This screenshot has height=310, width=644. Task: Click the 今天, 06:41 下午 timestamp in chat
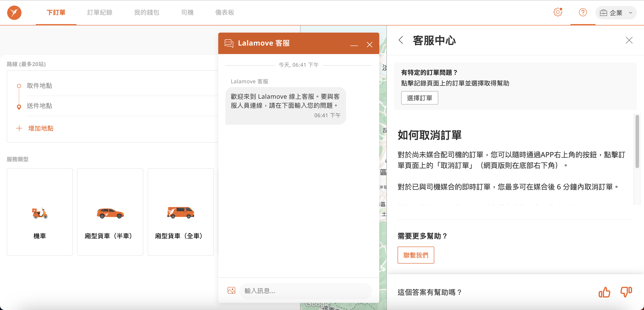tap(299, 65)
